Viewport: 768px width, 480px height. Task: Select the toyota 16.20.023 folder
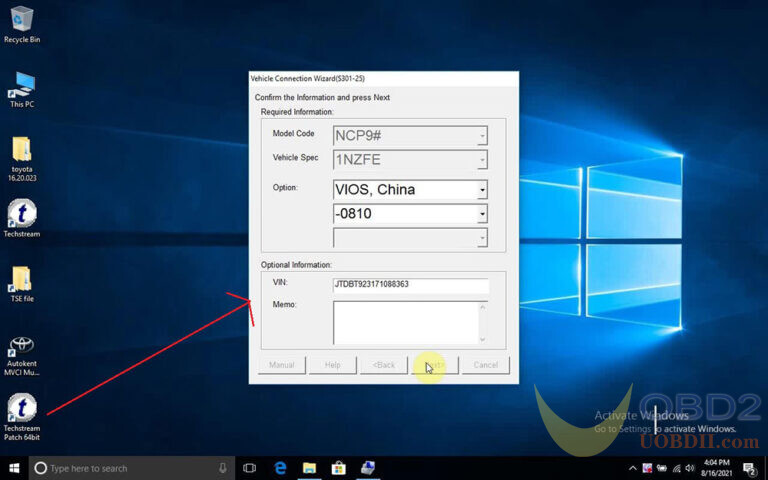22,159
